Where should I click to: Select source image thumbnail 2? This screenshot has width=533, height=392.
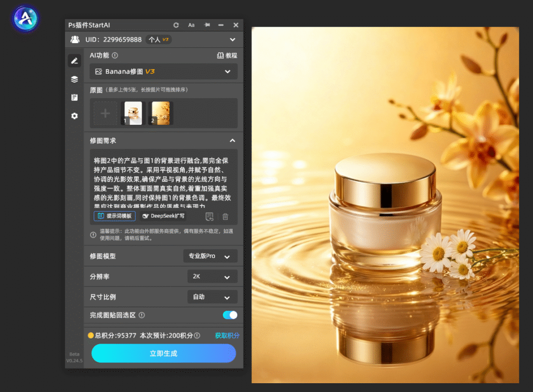pyautogui.click(x=161, y=113)
